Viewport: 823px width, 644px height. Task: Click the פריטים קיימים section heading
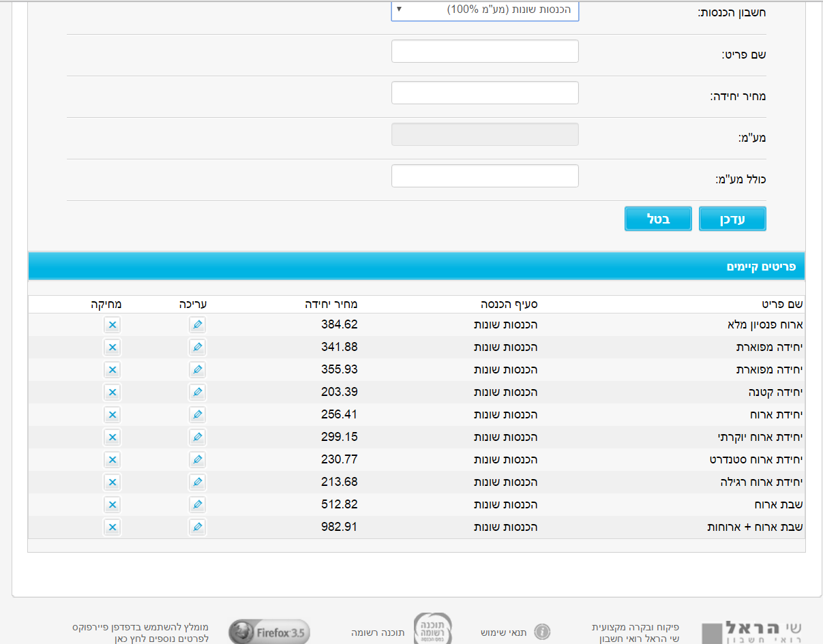pyautogui.click(x=761, y=266)
